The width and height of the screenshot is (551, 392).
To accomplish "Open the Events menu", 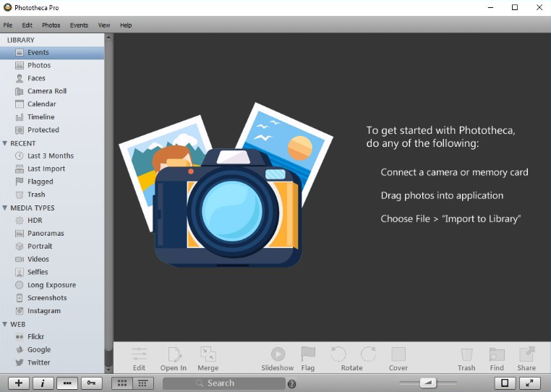I will (79, 25).
